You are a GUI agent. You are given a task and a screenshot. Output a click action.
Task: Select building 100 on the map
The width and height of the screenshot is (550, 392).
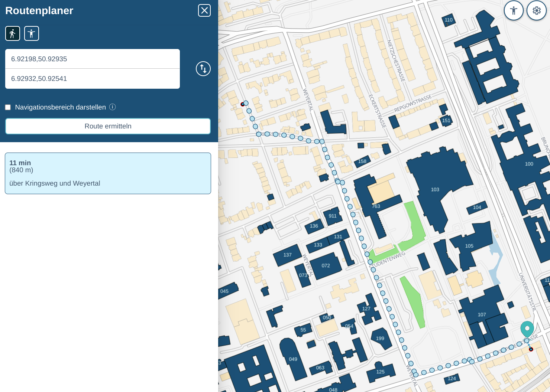click(529, 164)
